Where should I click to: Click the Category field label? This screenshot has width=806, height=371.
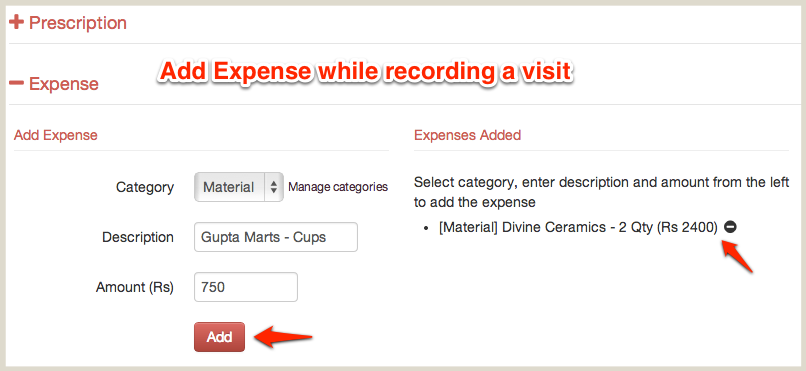click(145, 188)
